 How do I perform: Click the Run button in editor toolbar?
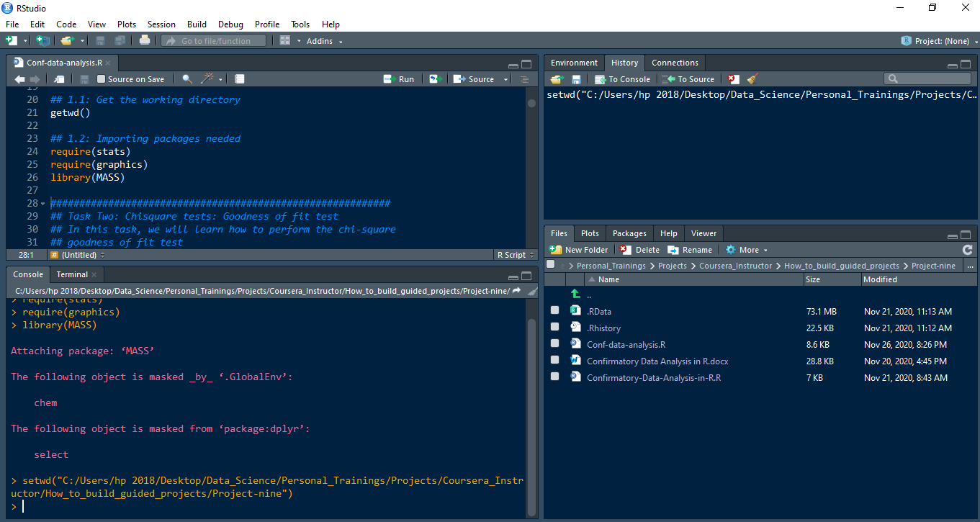click(399, 79)
